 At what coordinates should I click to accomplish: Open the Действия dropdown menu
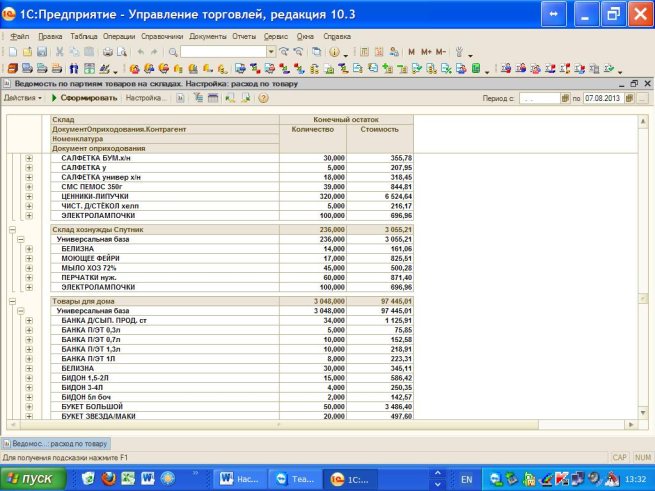click(x=23, y=98)
